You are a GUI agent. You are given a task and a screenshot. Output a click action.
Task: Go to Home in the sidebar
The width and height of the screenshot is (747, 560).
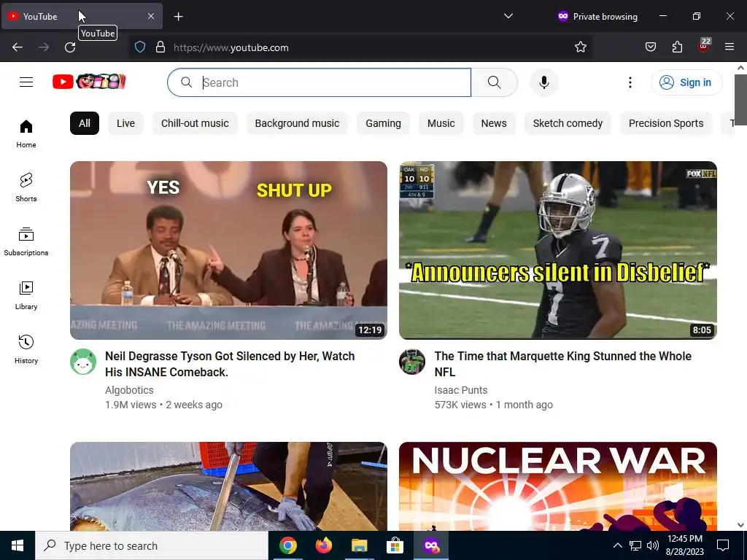point(26,134)
